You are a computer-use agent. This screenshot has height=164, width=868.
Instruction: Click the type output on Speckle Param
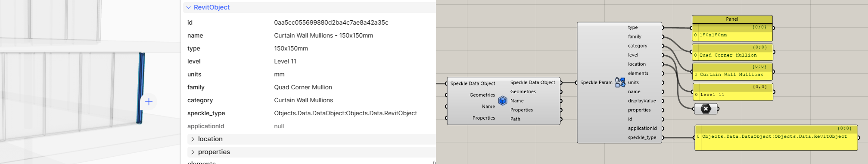click(x=632, y=27)
